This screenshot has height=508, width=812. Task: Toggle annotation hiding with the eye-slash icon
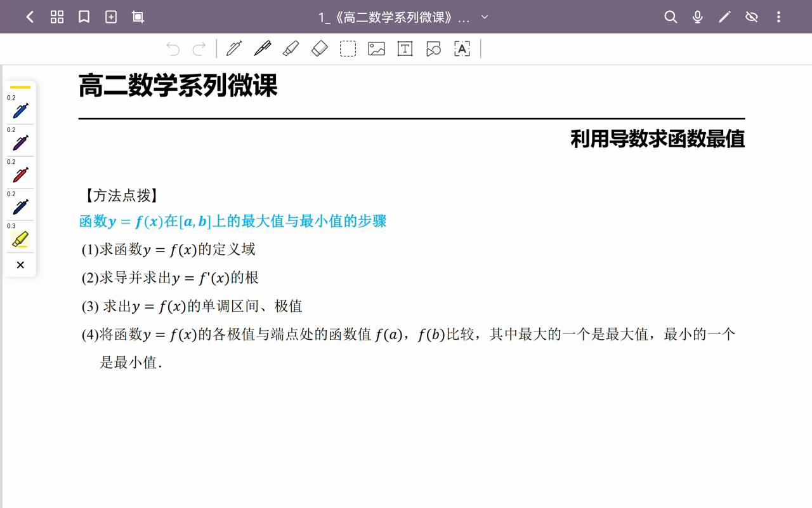752,17
